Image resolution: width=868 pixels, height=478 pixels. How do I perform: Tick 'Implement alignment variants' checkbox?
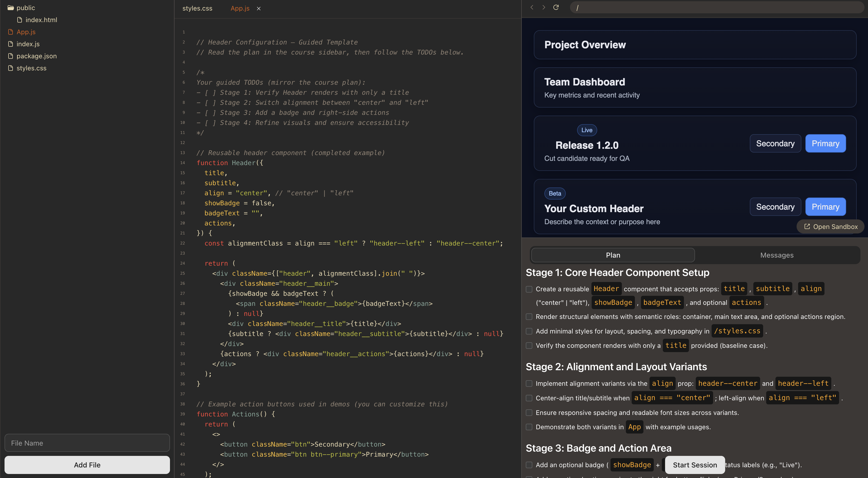coord(529,384)
